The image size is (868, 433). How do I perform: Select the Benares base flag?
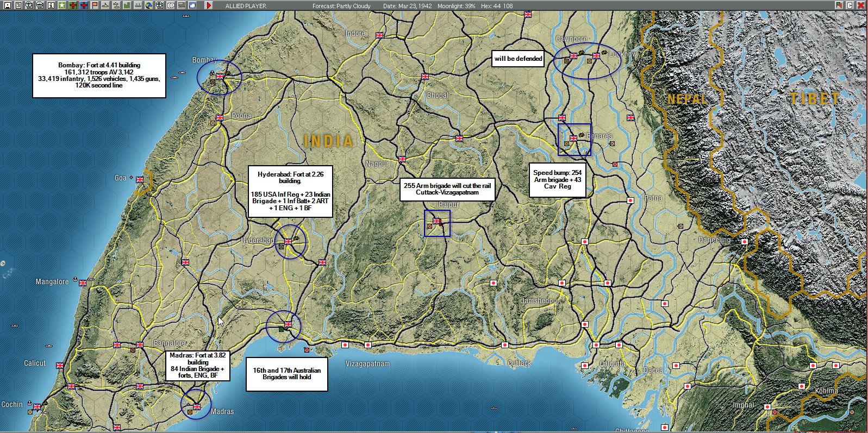(573, 139)
